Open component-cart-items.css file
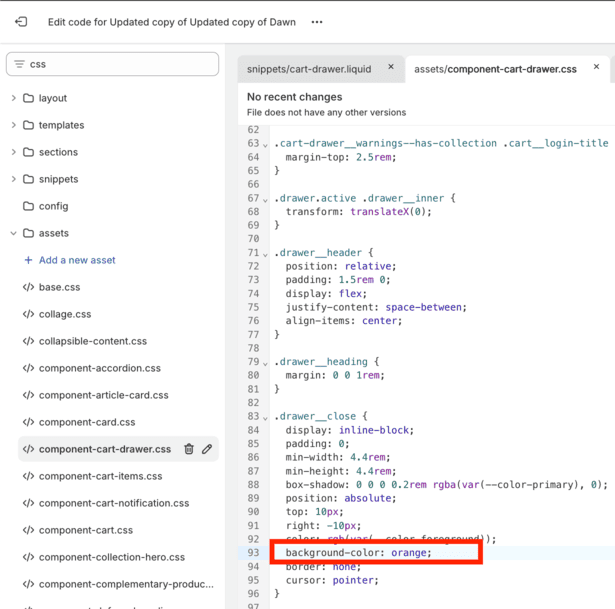The width and height of the screenshot is (615, 609). tap(100, 476)
